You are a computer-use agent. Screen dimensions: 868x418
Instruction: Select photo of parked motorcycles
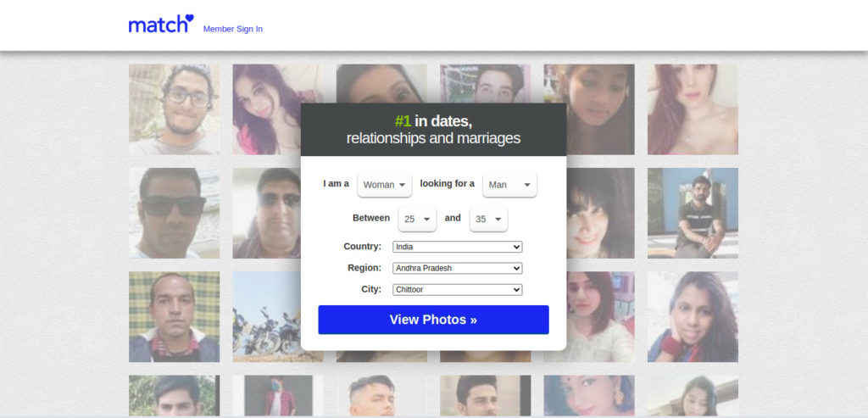coord(267,317)
